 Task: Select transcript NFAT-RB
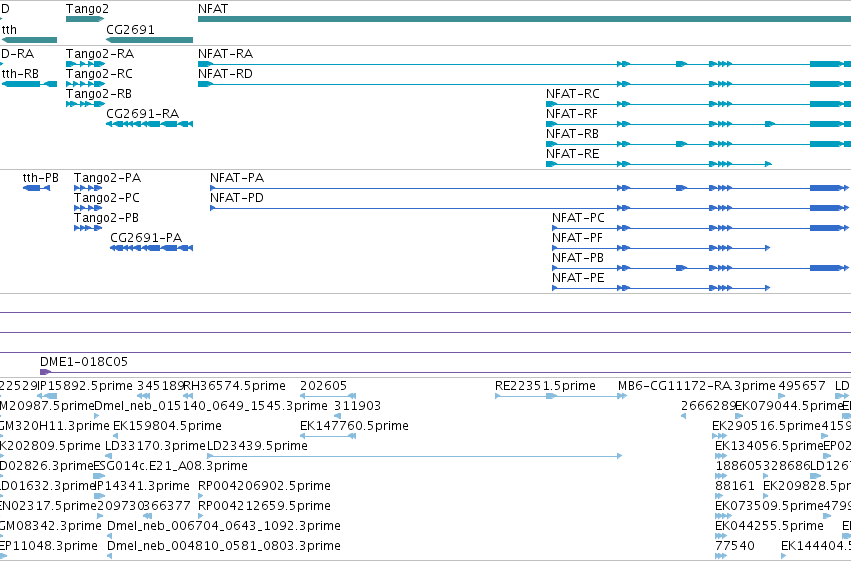[x=698, y=144]
